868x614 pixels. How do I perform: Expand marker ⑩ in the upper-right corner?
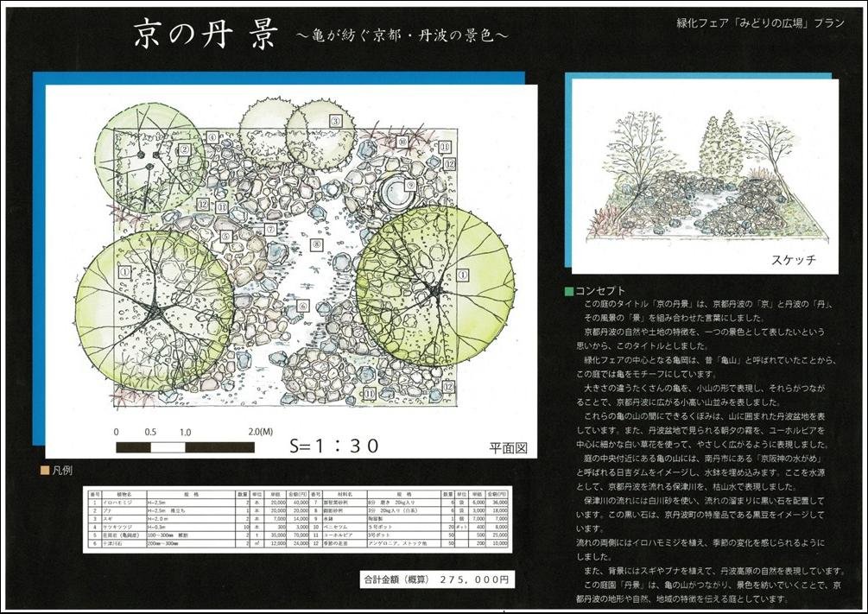click(402, 140)
